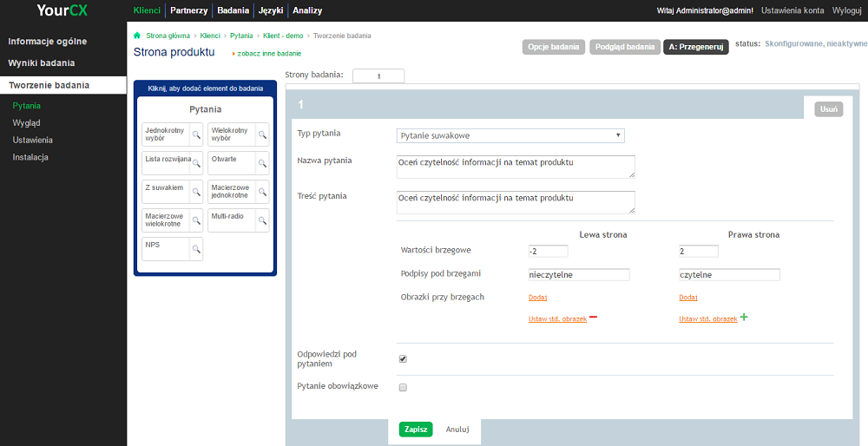This screenshot has width=868, height=446.
Task: Add Z suwakiem question element
Action: pos(166,192)
